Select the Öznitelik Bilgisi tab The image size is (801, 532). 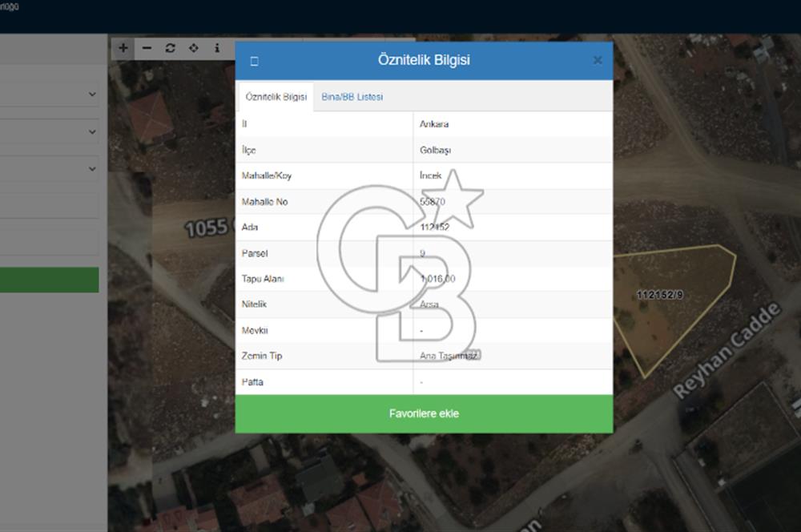(x=276, y=97)
